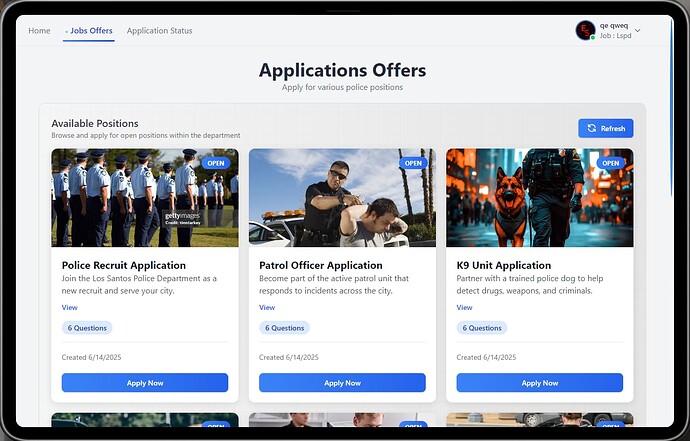Click K9 Unit card dog photo
Viewport: 690px width, 441px height.
tap(540, 198)
